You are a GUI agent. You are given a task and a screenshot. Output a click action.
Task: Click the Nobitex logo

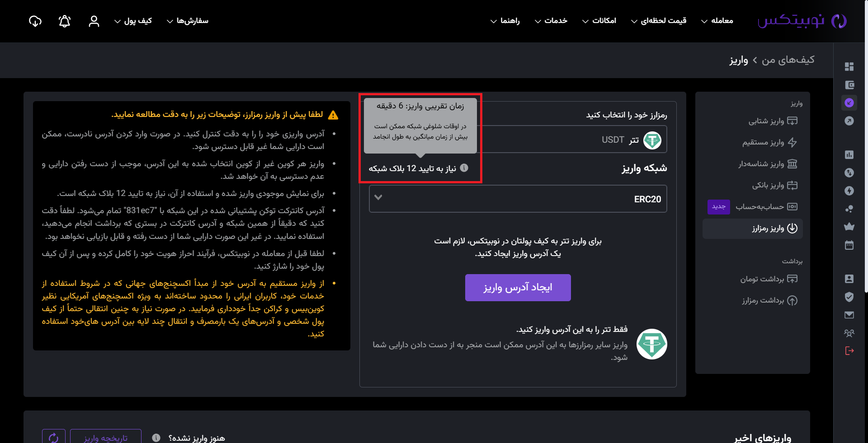[802, 21]
